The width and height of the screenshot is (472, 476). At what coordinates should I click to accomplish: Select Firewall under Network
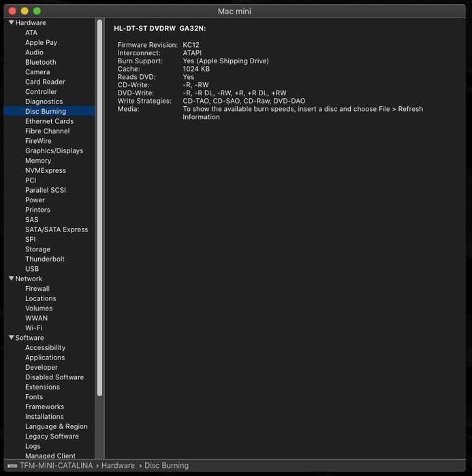click(x=37, y=289)
